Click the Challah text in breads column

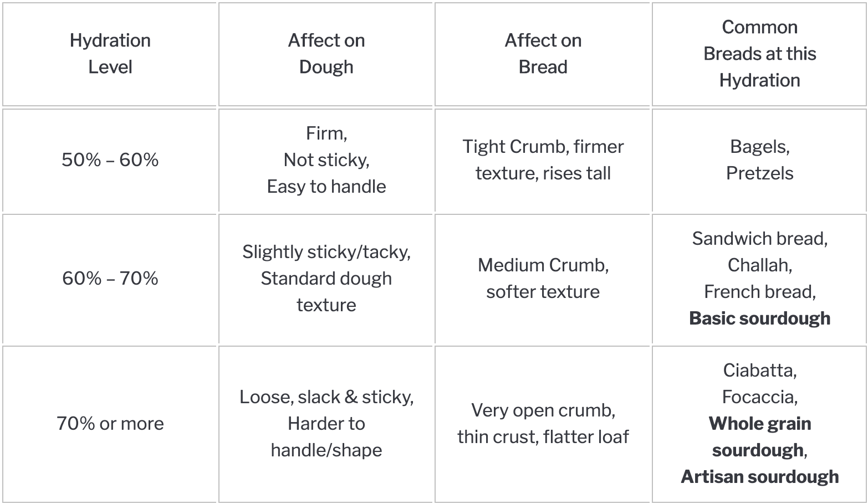[759, 265]
